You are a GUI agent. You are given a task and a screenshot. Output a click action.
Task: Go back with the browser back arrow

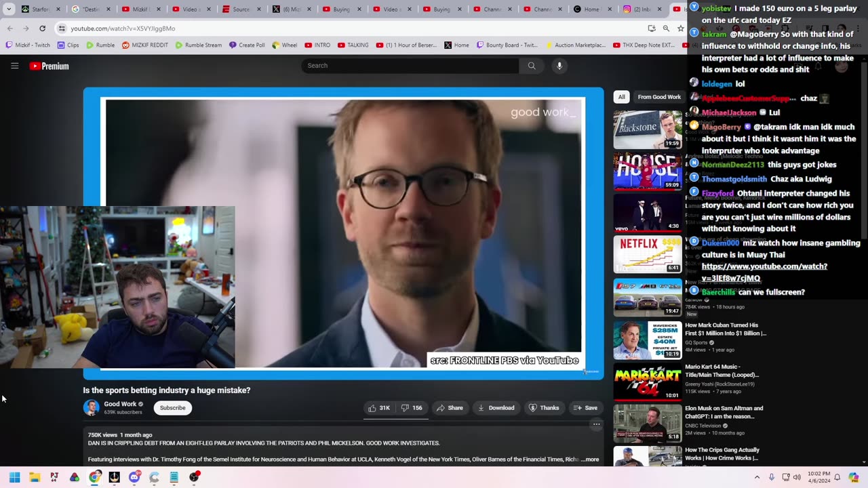tap(9, 28)
